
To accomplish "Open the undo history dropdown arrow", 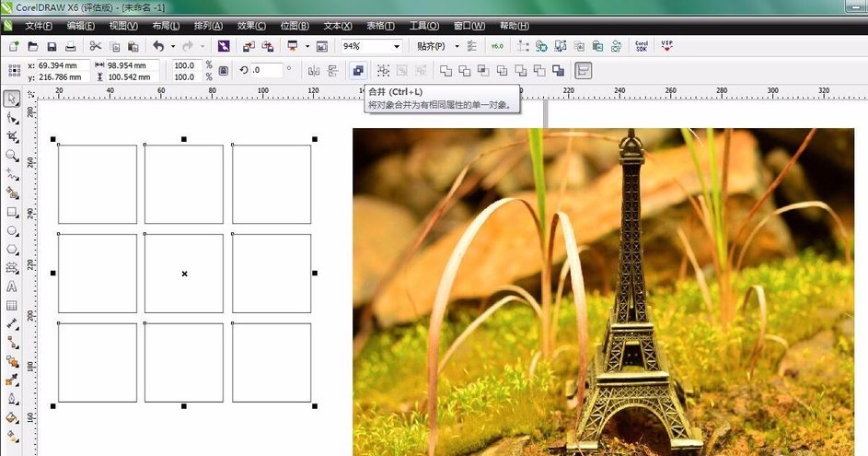I will click(x=172, y=46).
